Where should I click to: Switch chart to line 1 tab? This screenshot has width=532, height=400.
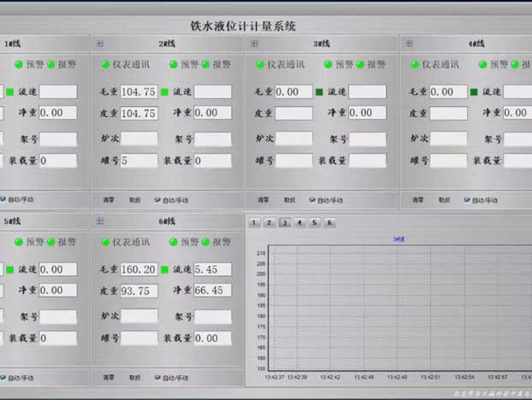254,222
